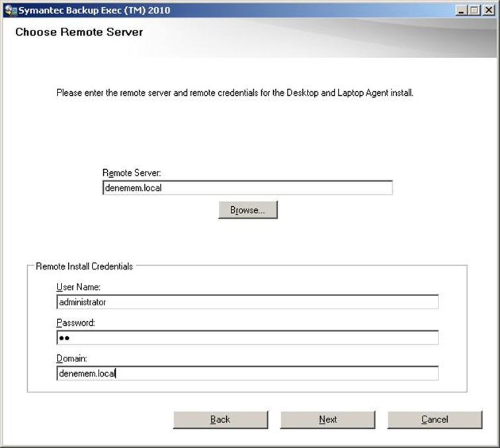The width and height of the screenshot is (500, 448).
Task: Focus the Remote Server input field
Action: (247, 188)
